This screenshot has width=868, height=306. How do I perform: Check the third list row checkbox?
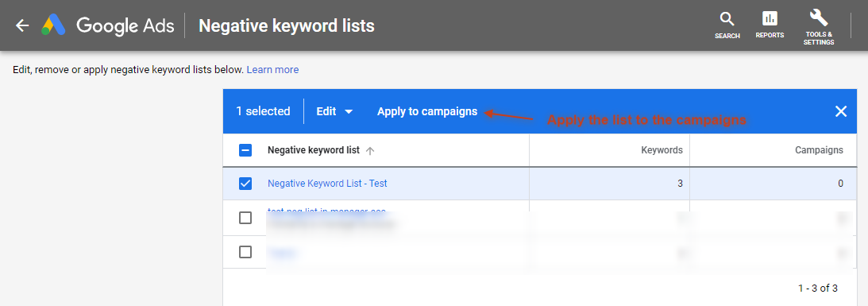(x=245, y=252)
